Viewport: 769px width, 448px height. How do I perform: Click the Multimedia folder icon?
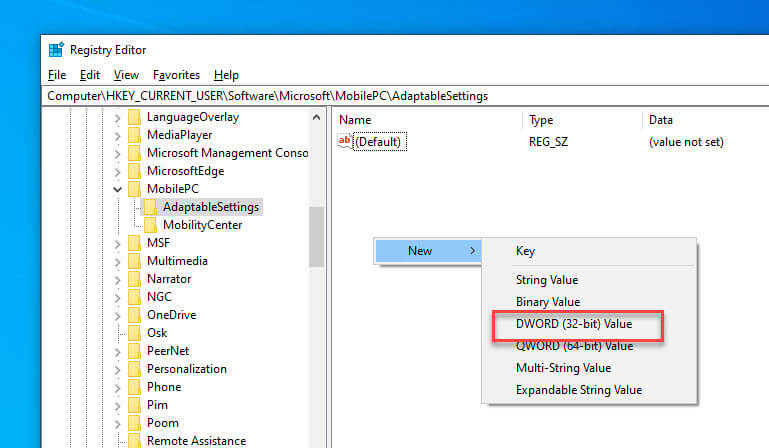(x=134, y=261)
